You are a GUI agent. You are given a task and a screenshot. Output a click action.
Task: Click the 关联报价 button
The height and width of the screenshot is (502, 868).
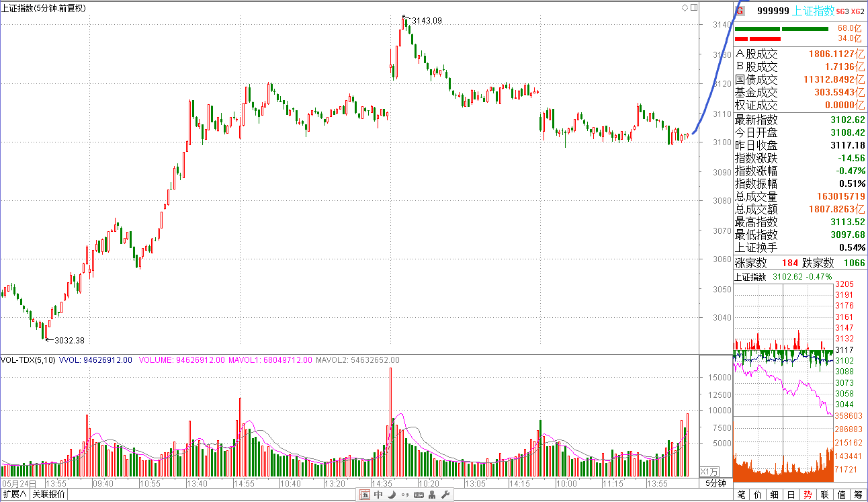tap(50, 495)
